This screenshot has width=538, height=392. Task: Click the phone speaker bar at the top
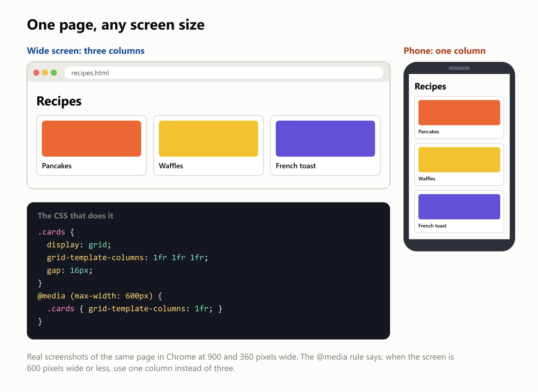pos(459,68)
